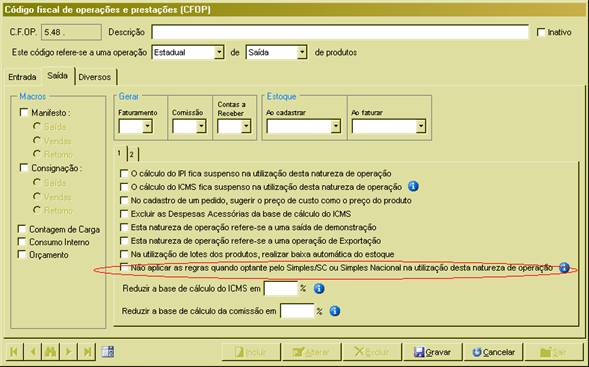Image resolution: width=589 pixels, height=367 pixels.
Task: Select Saída radio under Consignação
Action: point(37,182)
